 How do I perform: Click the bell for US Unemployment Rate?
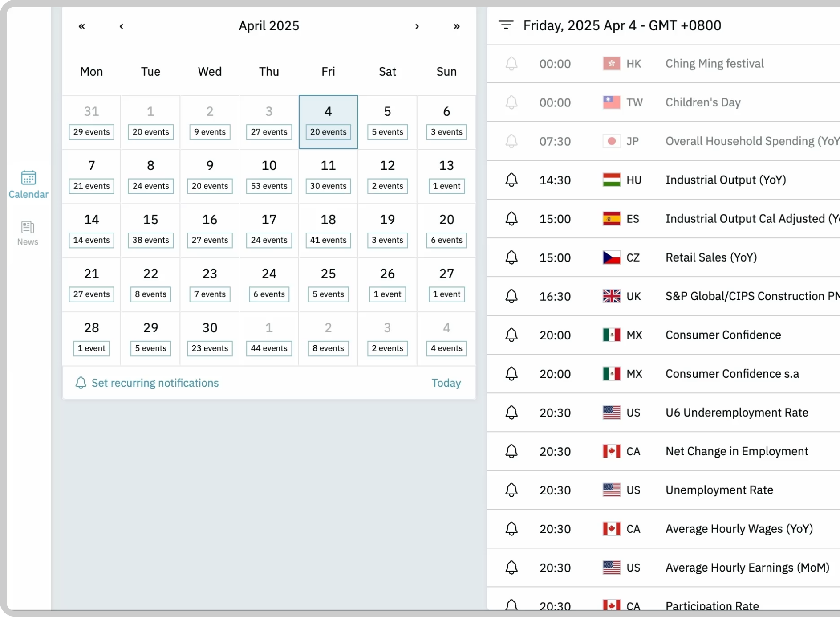click(511, 490)
